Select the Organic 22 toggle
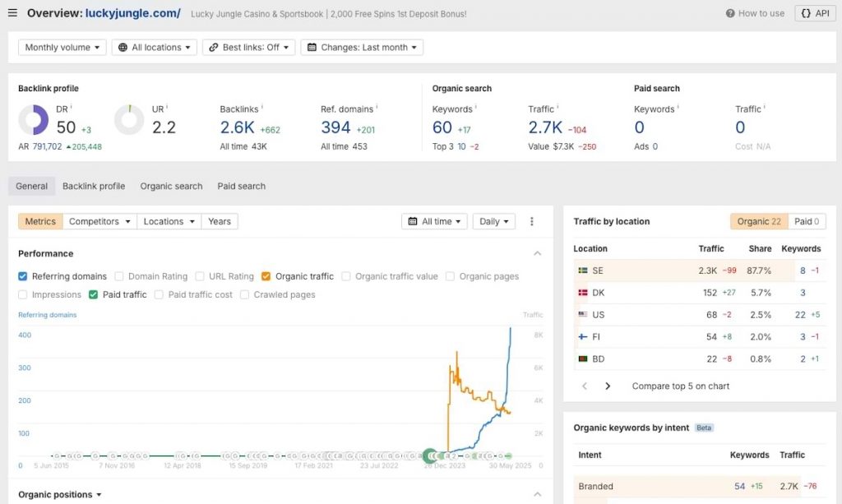842x504 pixels. (759, 221)
